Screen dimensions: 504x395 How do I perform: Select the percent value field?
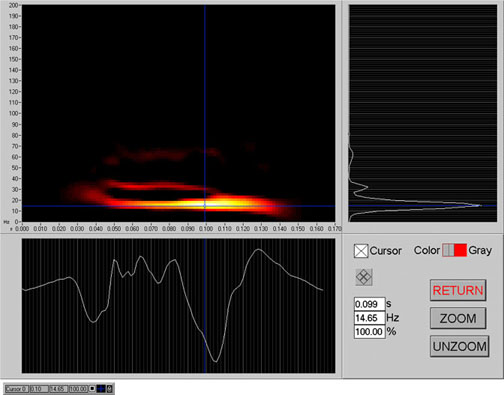pyautogui.click(x=369, y=332)
